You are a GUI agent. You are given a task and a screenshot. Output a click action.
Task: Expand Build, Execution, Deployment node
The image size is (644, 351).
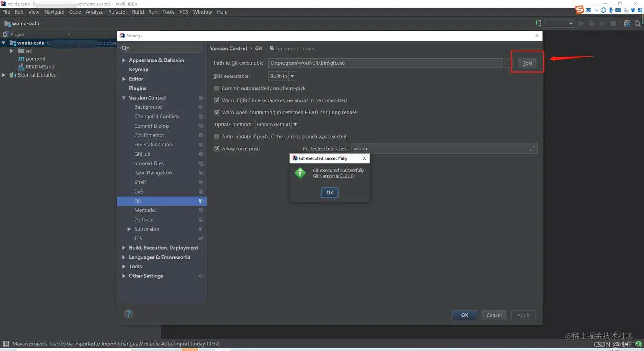[x=124, y=248]
